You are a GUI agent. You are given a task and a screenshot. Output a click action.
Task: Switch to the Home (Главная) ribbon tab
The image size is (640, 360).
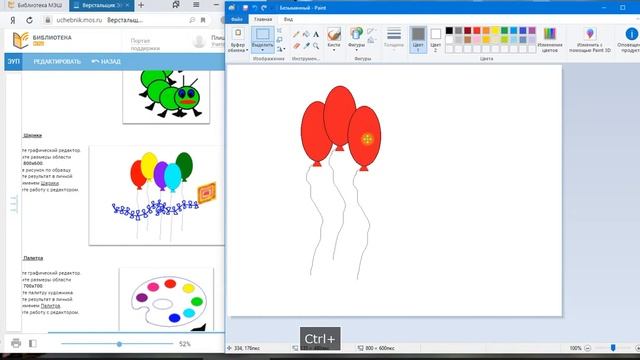[263, 19]
